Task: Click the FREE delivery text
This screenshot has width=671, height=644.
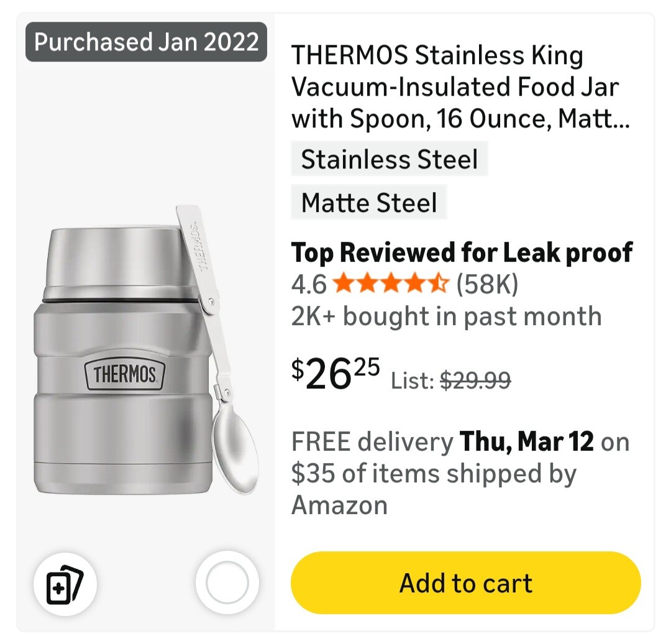Action: (372, 442)
